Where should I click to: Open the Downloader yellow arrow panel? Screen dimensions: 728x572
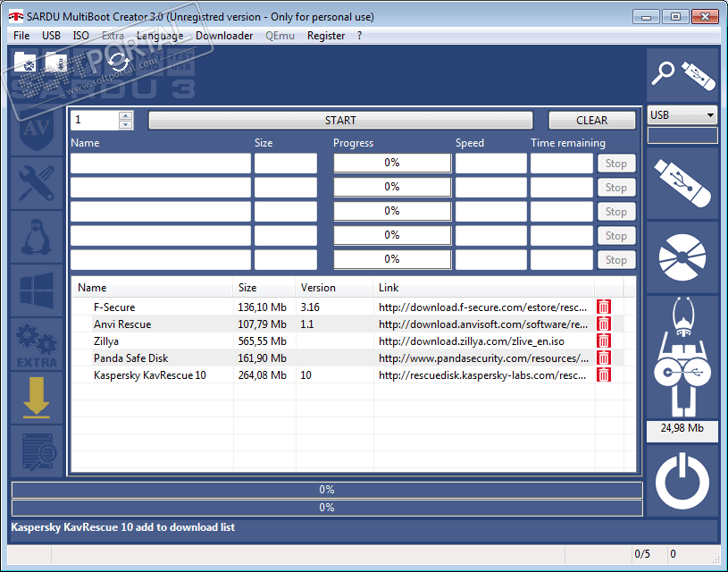(37, 398)
